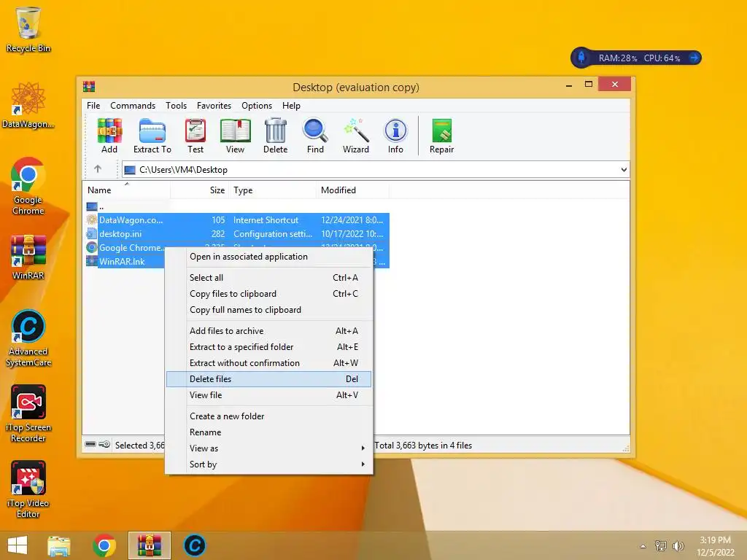The height and width of the screenshot is (560, 747).
Task: Click the WinRAR icon in the title bar
Action: pyautogui.click(x=89, y=86)
